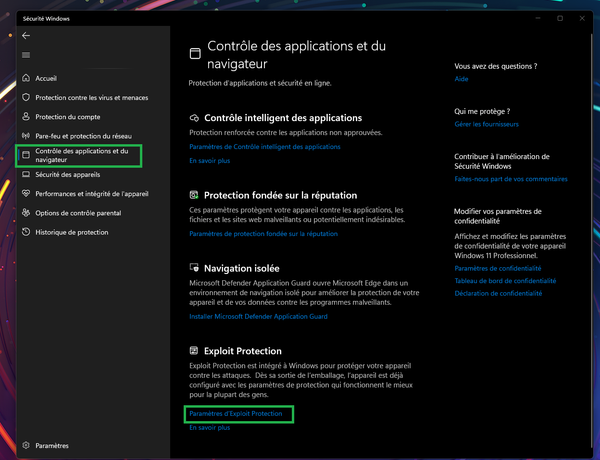Open Protection du compte section

[x=65, y=116]
